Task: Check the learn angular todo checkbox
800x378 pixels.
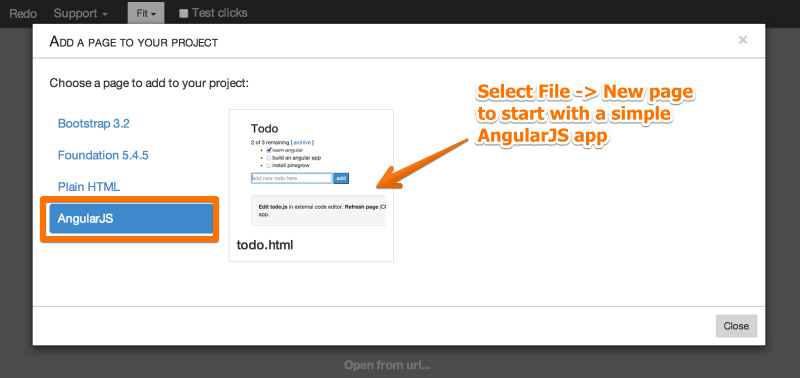Action: point(269,150)
